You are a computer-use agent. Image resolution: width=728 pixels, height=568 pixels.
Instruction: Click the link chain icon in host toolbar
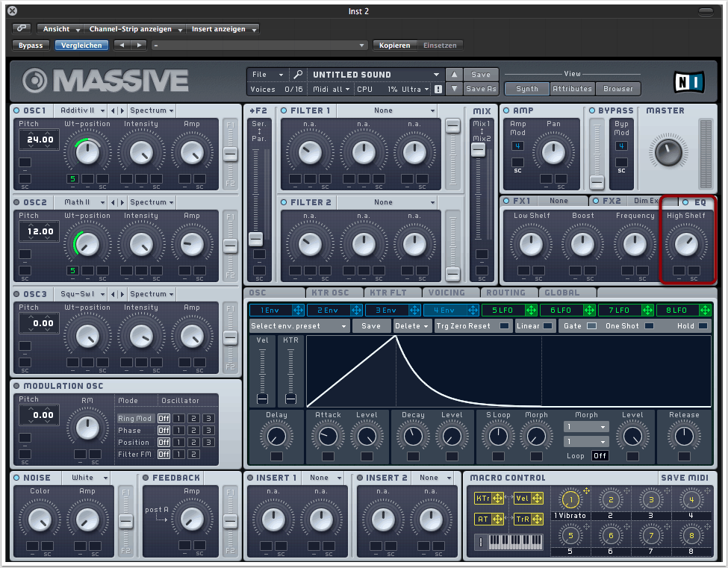22,29
